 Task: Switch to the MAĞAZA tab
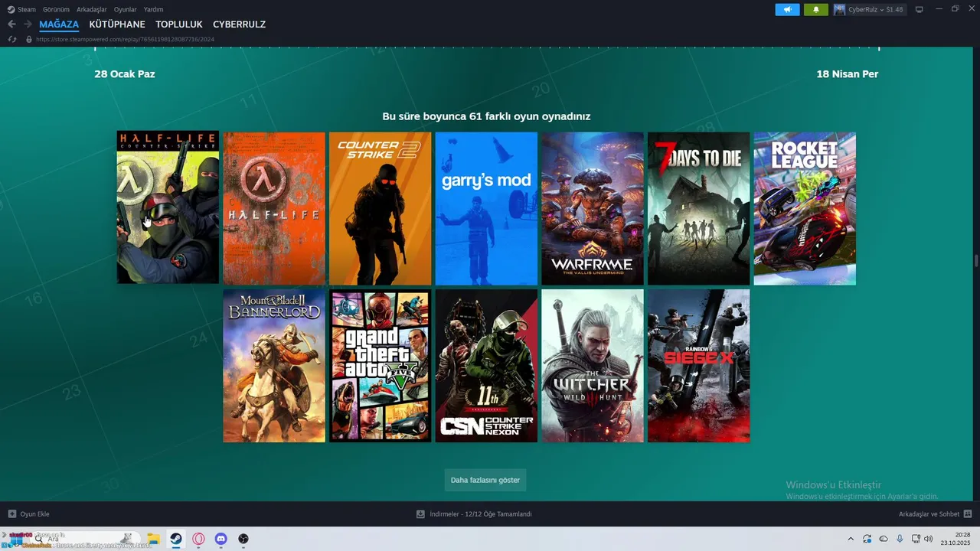59,24
